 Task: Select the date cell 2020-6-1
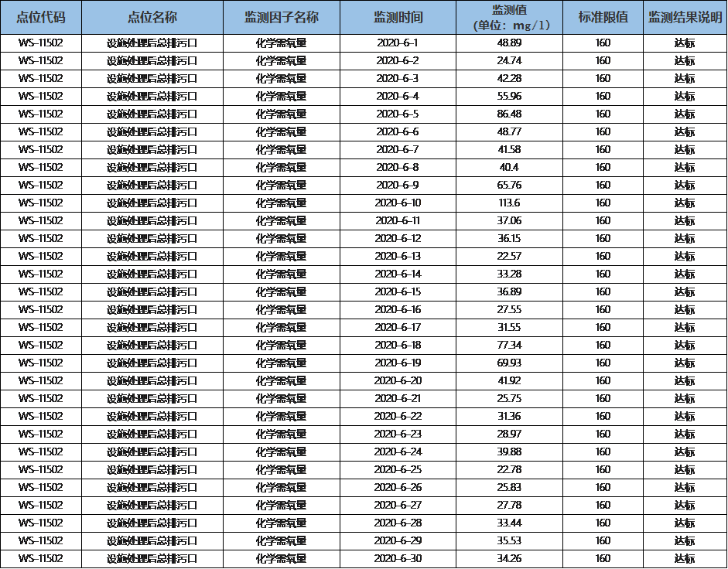pyautogui.click(x=398, y=43)
